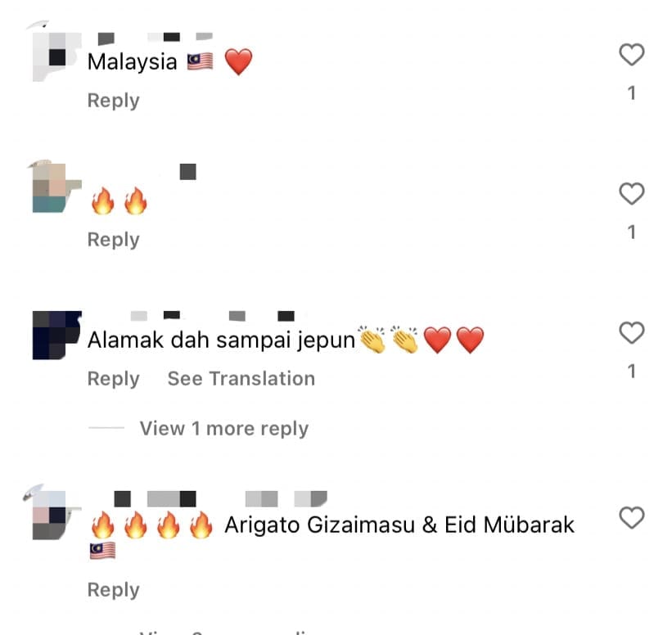Open the dark avatar of the jepun commenter
This screenshot has height=635, width=672.
click(57, 335)
